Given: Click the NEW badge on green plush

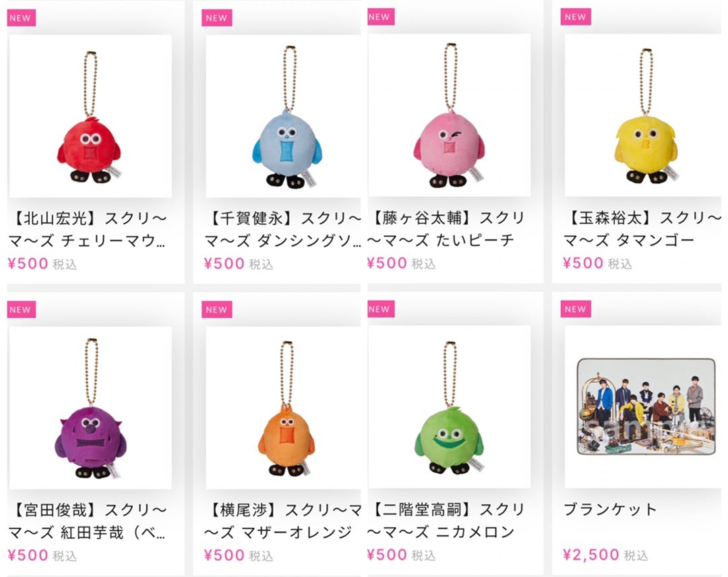Looking at the screenshot, I should pos(381,309).
